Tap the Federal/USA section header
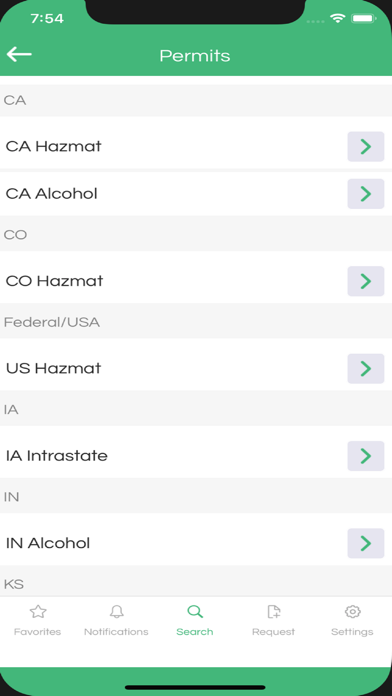Viewport: 392px width, 696px height. (x=196, y=321)
